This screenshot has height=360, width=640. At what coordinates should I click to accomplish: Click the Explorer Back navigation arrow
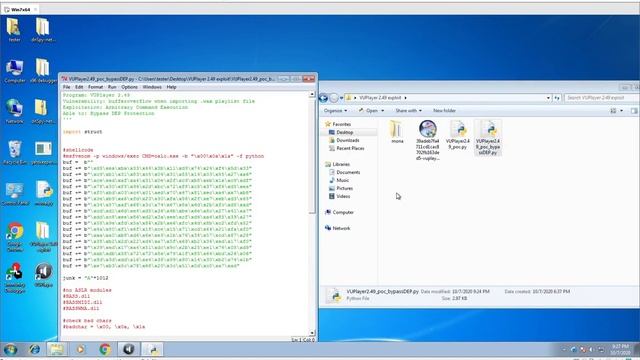click(324, 98)
